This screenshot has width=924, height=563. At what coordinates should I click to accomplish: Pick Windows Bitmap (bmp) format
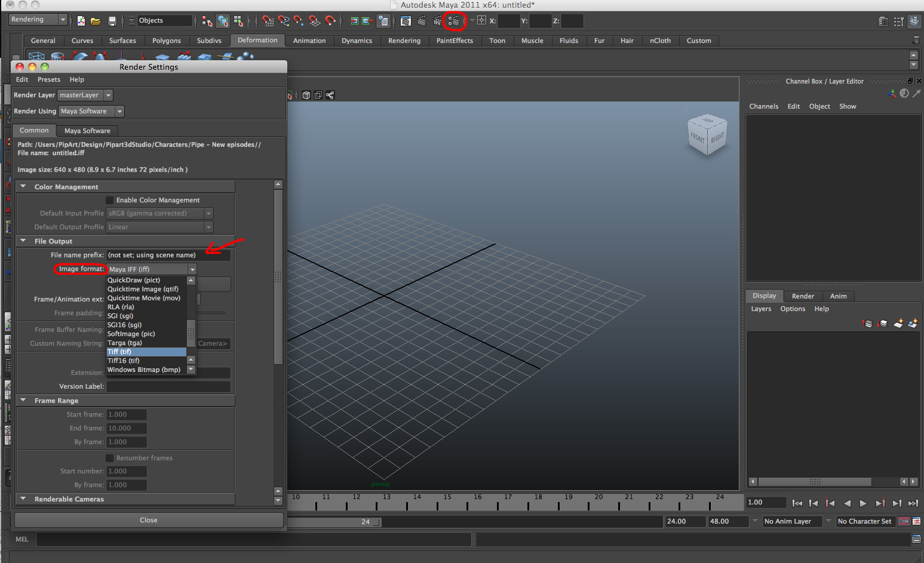point(146,370)
